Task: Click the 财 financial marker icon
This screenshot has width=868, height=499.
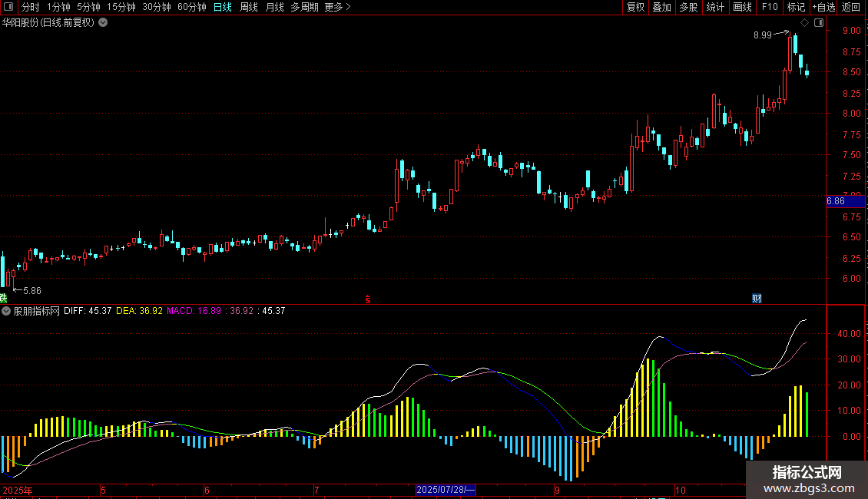Action: click(757, 299)
